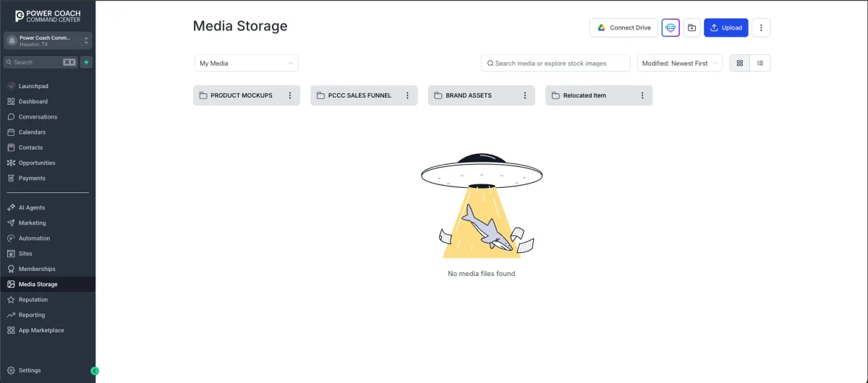
Task: Click Connect Drive button
Action: pos(624,27)
